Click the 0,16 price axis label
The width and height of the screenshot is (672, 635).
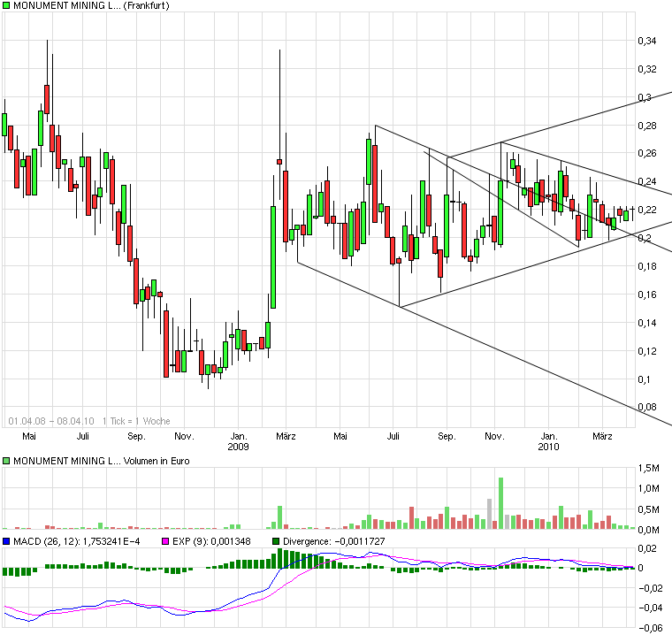point(647,295)
